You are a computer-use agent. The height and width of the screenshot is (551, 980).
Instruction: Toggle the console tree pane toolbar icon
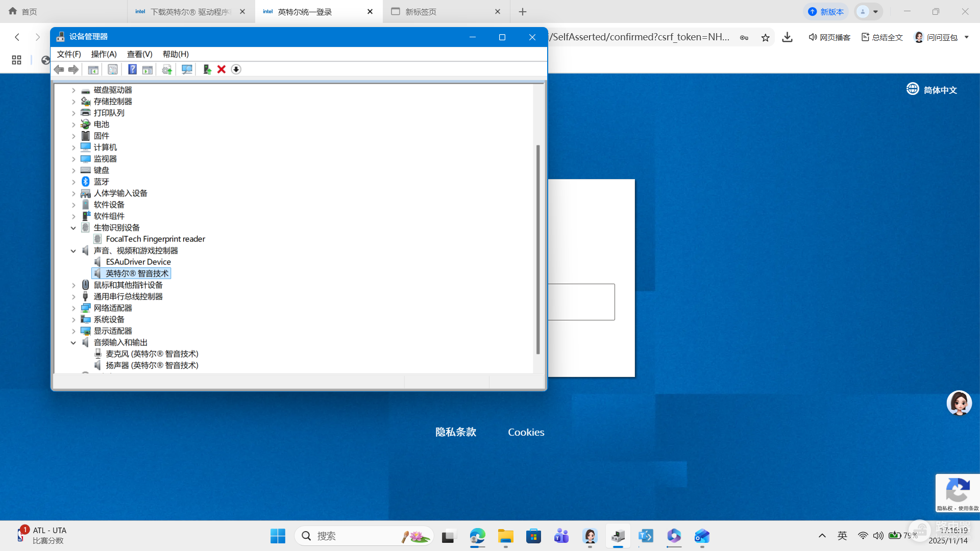coord(93,69)
